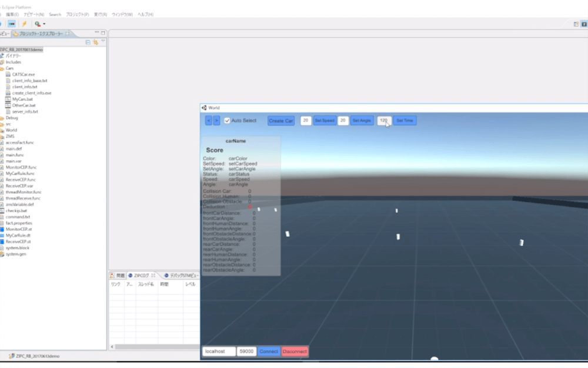The height and width of the screenshot is (368, 588).
Task: Click the run/debug launch toolbar icon
Action: pyautogui.click(x=38, y=24)
